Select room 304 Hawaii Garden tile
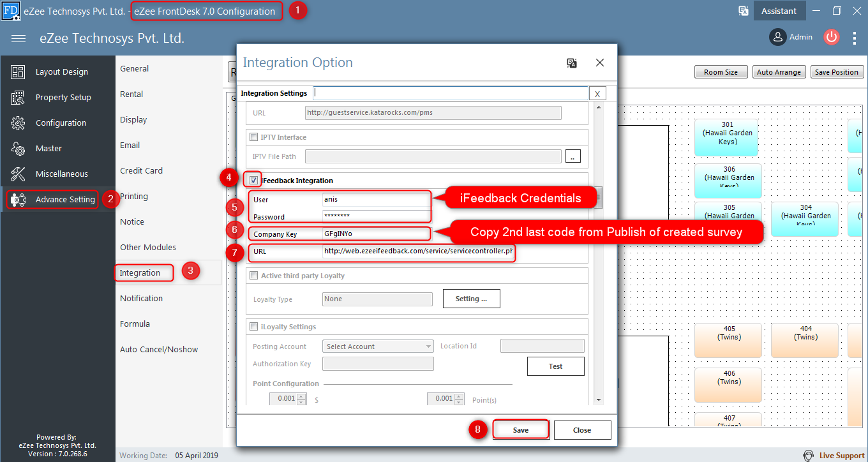The width and height of the screenshot is (868, 462). [x=805, y=219]
